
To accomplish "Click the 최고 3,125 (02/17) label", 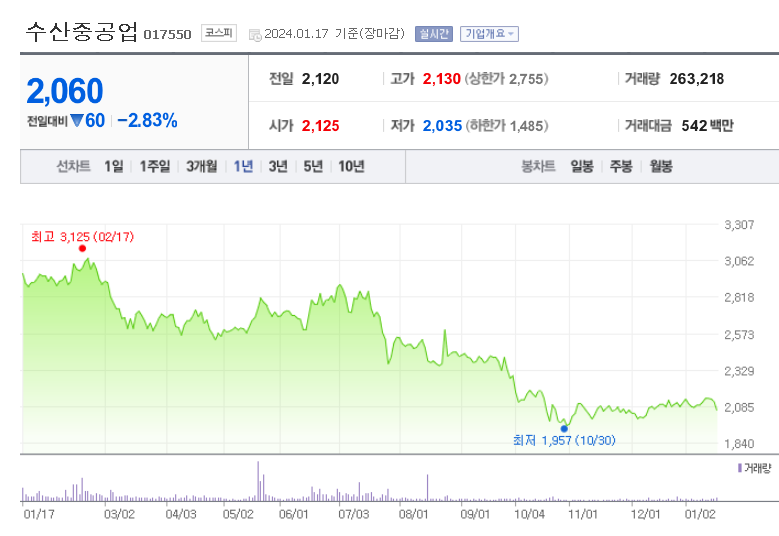I will pos(82,236).
